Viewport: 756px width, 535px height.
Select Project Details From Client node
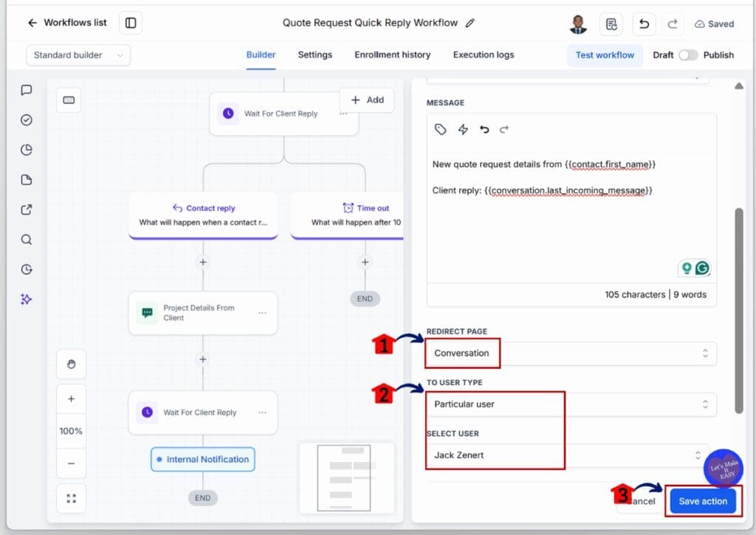click(x=203, y=313)
